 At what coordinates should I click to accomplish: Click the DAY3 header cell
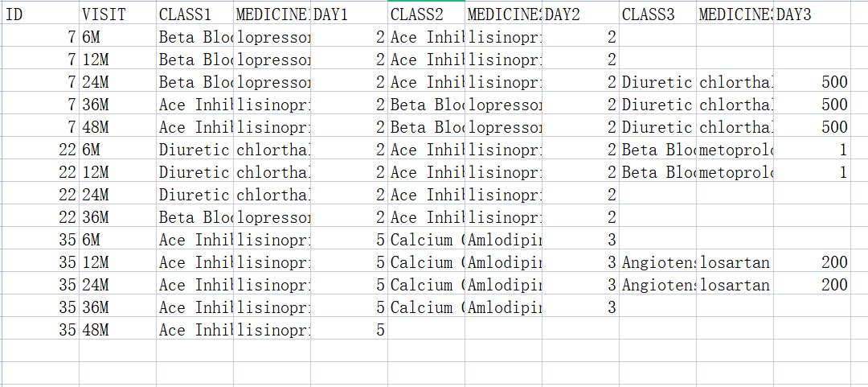[x=812, y=14]
